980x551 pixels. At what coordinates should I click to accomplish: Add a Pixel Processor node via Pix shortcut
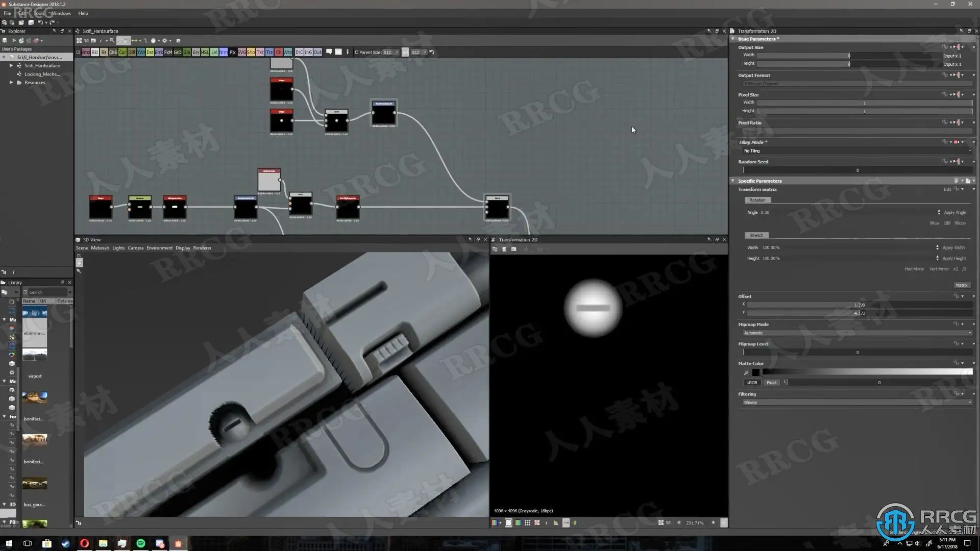pos(232,52)
